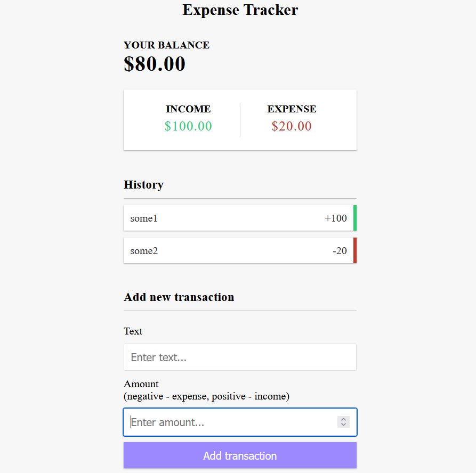Click the History section heading
The width and height of the screenshot is (476, 473).
click(143, 184)
